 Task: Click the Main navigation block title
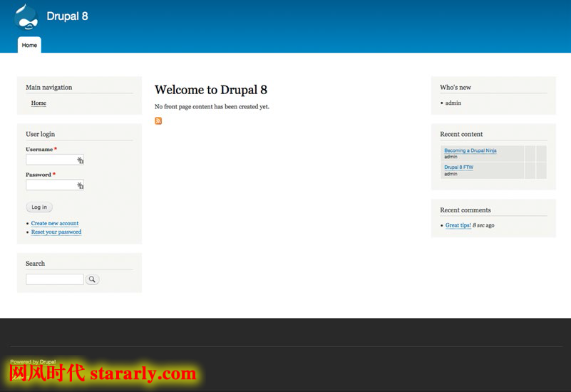click(x=48, y=88)
